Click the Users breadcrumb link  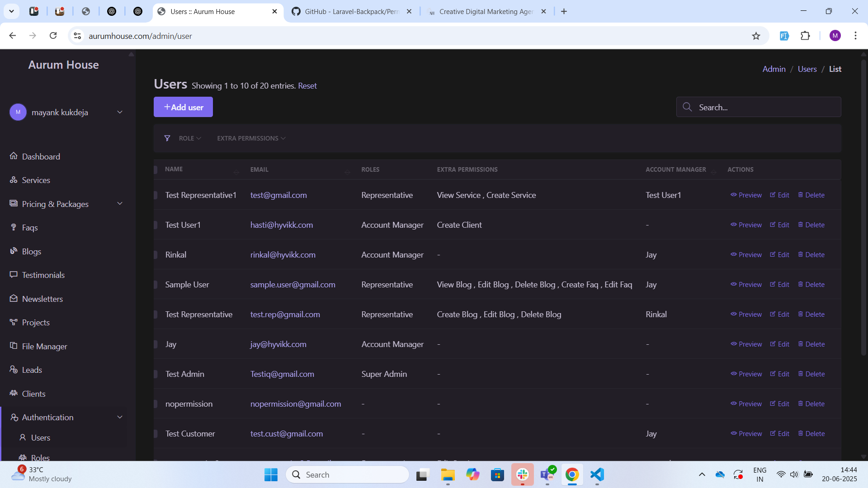(x=807, y=69)
